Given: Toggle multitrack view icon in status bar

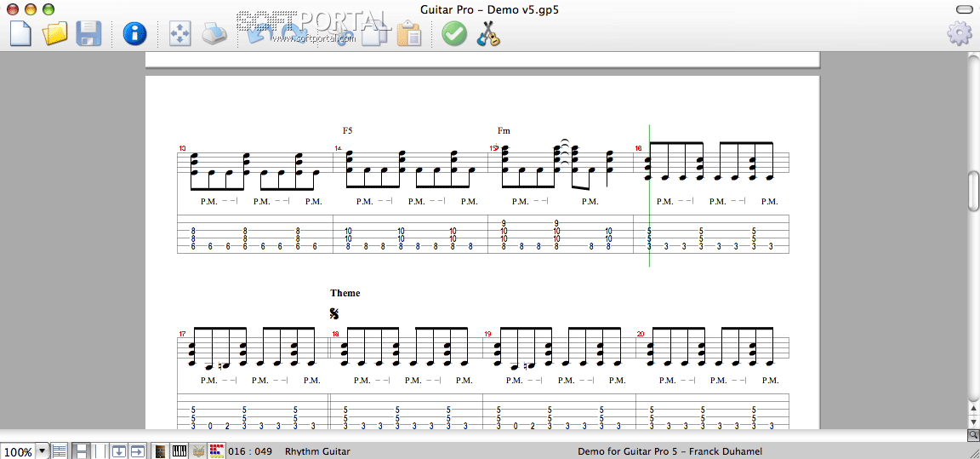Looking at the screenshot, I should 60,450.
